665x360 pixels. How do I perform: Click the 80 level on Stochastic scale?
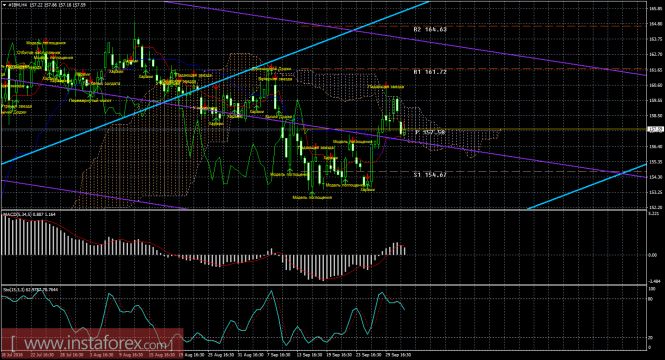(651, 299)
